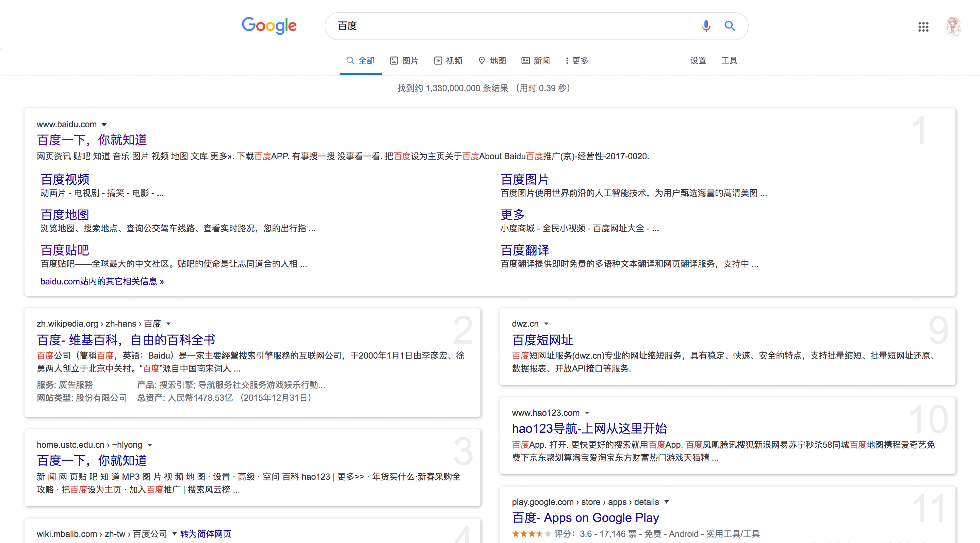
Task: Open the Google apps grid icon
Action: [x=923, y=27]
